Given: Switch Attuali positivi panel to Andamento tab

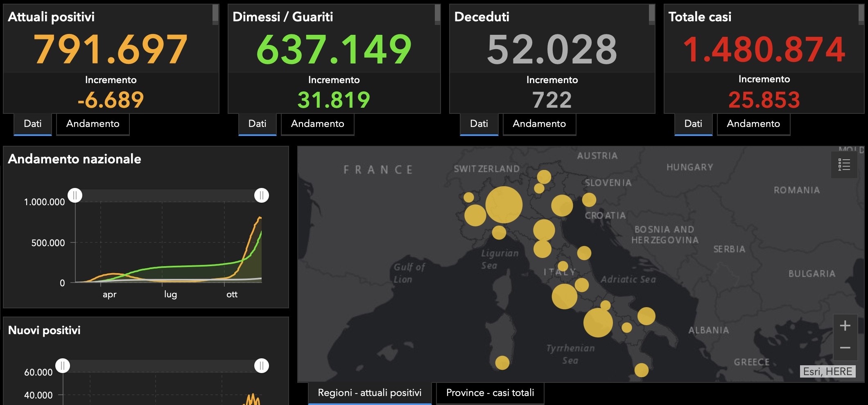Looking at the screenshot, I should coord(93,124).
